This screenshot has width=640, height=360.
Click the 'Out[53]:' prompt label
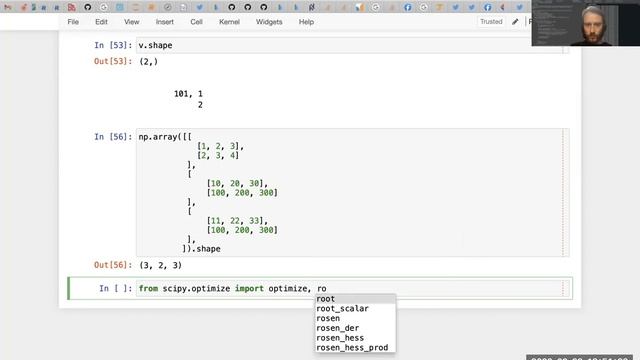[113, 61]
